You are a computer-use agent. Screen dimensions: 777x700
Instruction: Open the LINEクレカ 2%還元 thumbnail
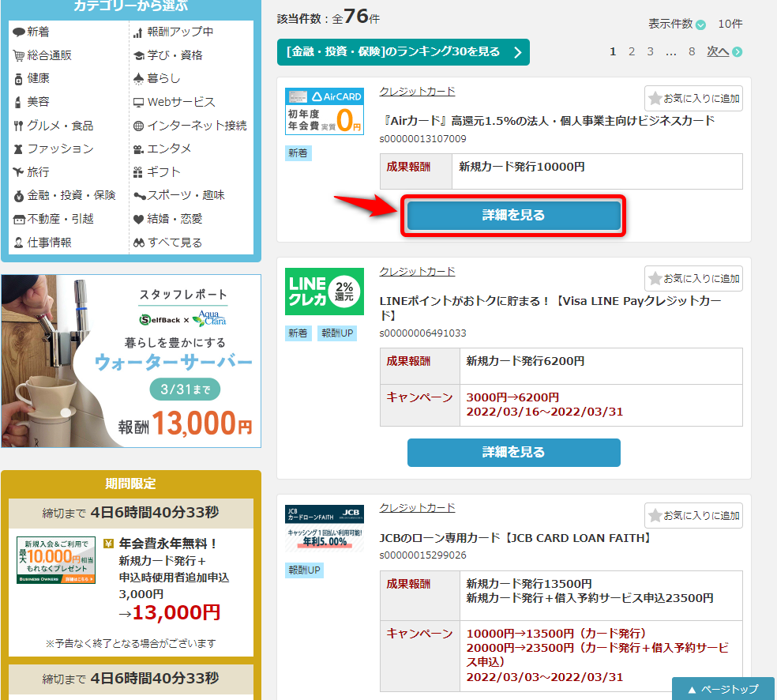click(x=325, y=292)
